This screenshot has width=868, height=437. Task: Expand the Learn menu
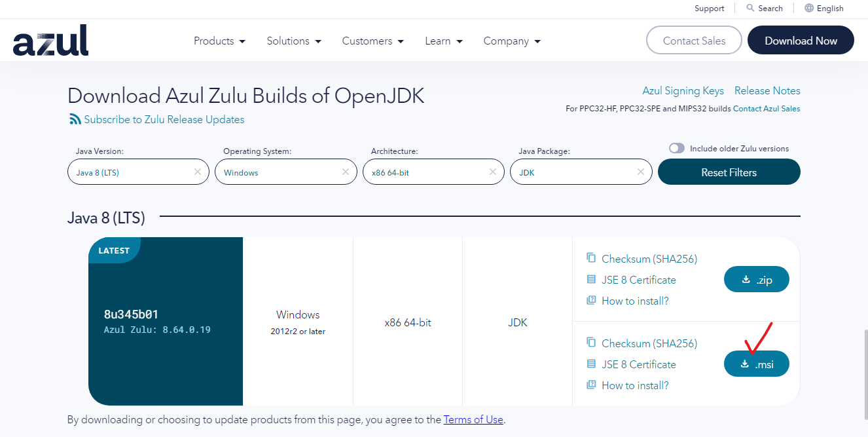point(444,41)
